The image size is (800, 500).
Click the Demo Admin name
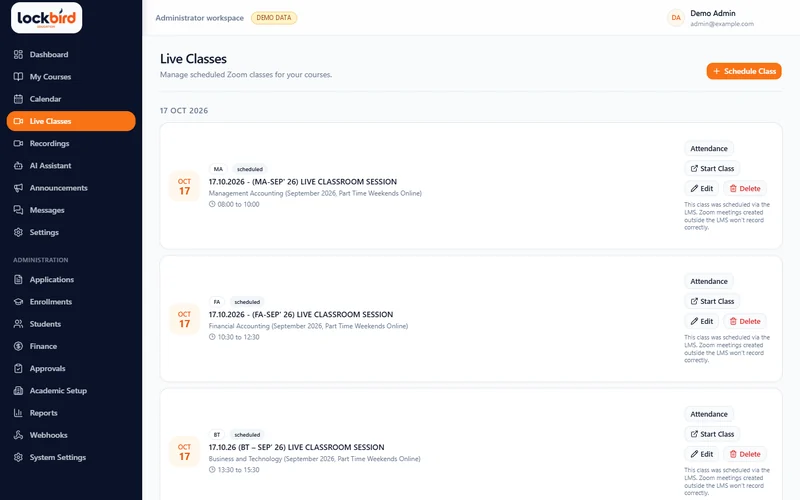713,13
